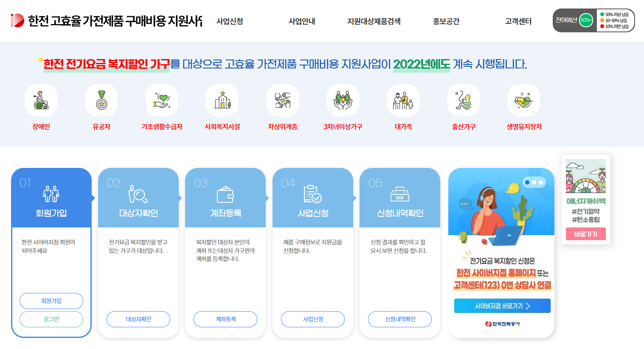The width and height of the screenshot is (644, 349).
Task: Click the 사회복지시설 building icon
Action: (222, 100)
